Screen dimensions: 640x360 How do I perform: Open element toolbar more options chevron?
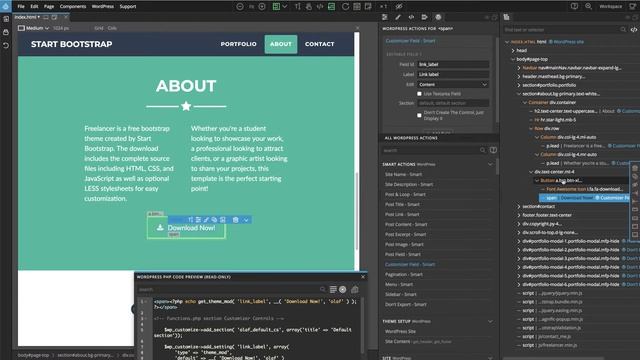pos(246,220)
